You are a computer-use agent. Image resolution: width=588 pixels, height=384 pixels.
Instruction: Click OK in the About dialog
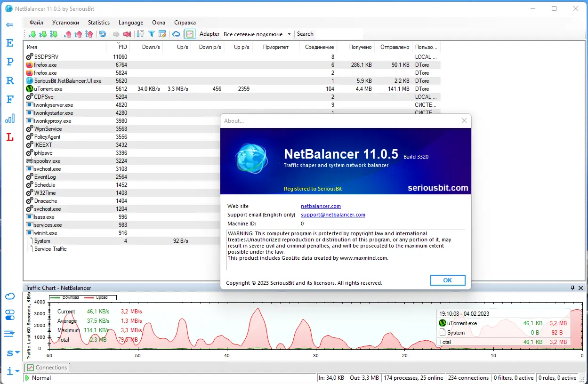tap(448, 280)
